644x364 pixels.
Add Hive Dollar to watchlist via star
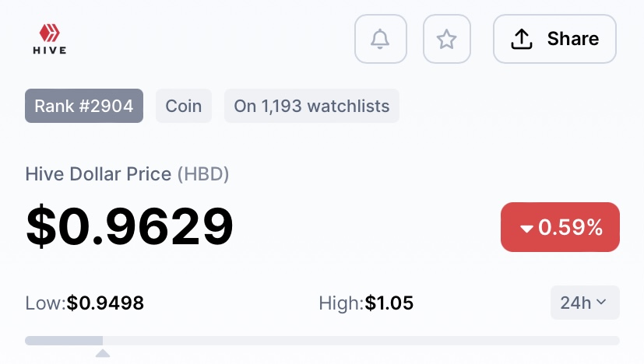(446, 39)
